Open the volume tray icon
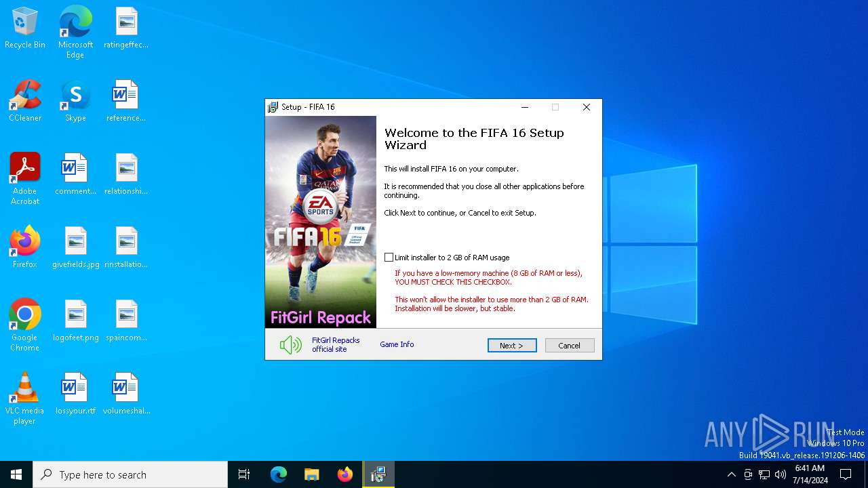 (781, 474)
